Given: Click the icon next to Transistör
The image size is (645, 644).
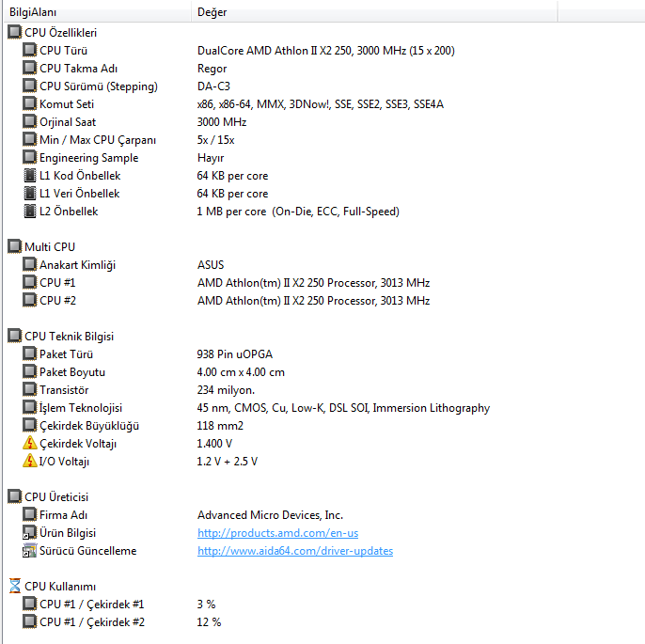Looking at the screenshot, I should pos(30,389).
